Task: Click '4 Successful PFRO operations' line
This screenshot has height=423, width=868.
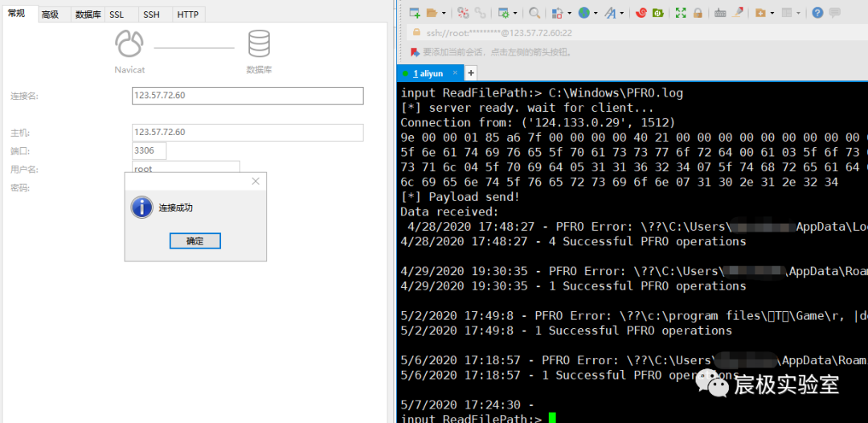Action: click(x=574, y=241)
